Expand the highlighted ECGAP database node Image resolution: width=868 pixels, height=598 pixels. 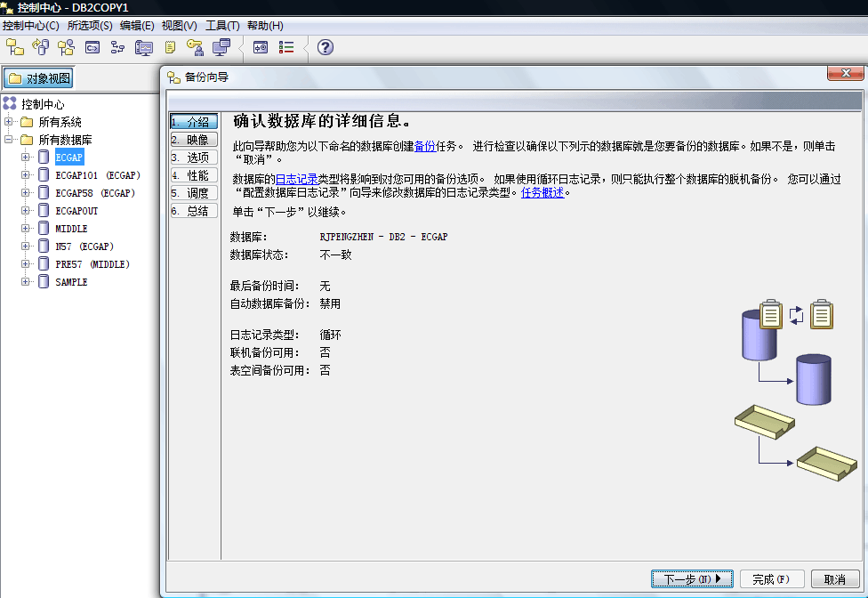click(25, 158)
